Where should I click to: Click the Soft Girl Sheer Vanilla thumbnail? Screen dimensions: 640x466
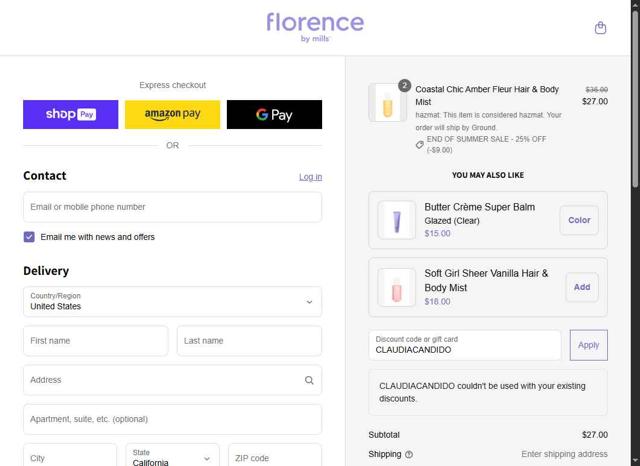396,287
